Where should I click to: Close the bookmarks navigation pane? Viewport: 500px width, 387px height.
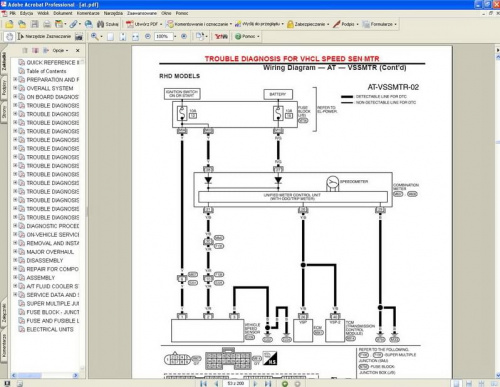pos(78,50)
